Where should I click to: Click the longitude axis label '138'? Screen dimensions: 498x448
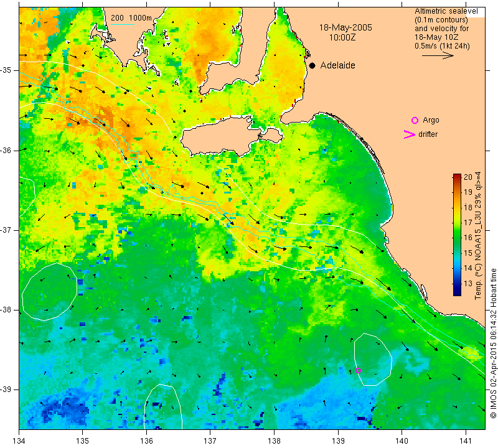coord(274,441)
